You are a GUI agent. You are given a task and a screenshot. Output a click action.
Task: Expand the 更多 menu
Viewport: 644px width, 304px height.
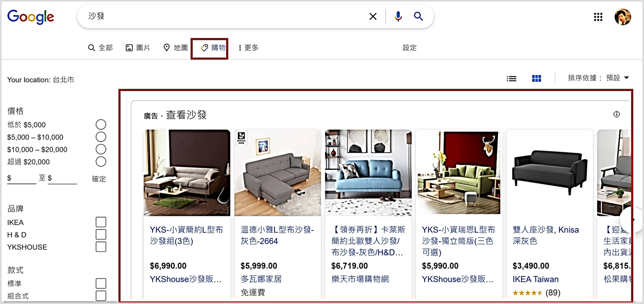(x=248, y=48)
